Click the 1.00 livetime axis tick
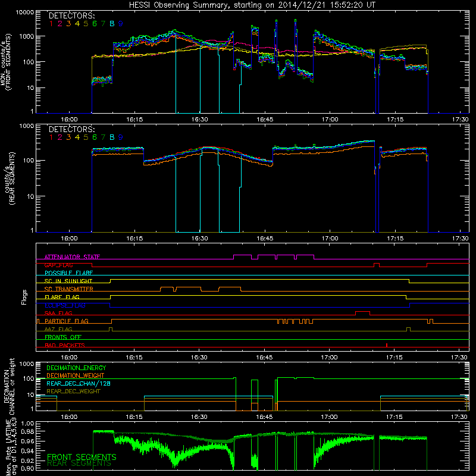The height and width of the screenshot is (476, 476). [27, 423]
